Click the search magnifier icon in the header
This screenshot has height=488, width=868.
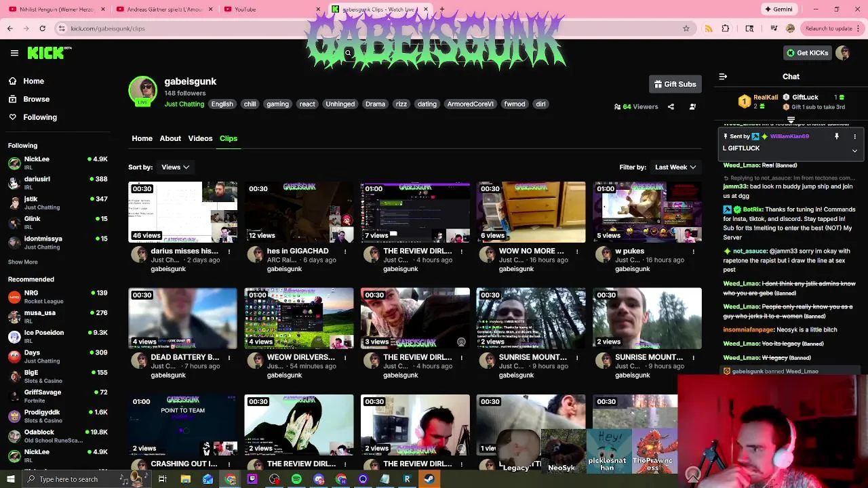tap(348, 53)
